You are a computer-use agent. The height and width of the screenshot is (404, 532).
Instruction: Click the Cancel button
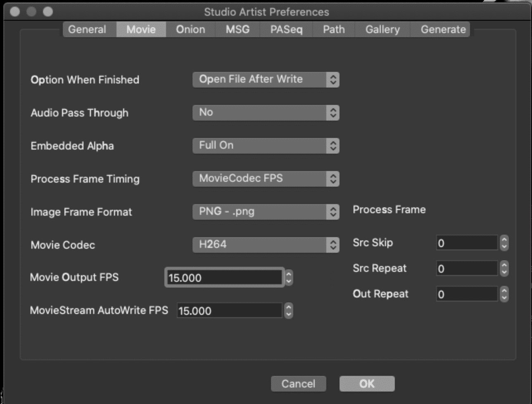click(x=298, y=384)
